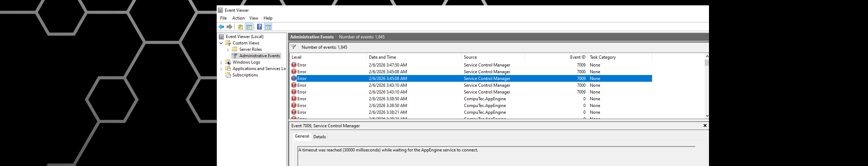Expand the Server Roles folder

[228, 50]
